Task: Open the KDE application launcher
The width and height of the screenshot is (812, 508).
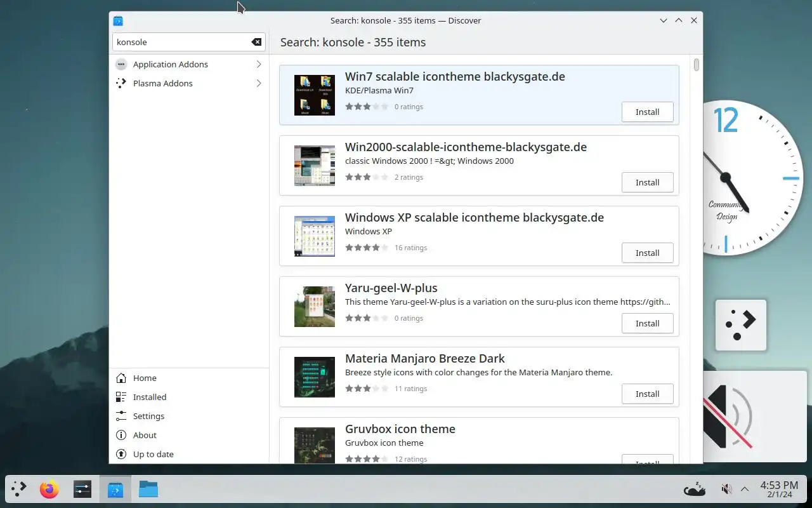Action: (x=19, y=489)
